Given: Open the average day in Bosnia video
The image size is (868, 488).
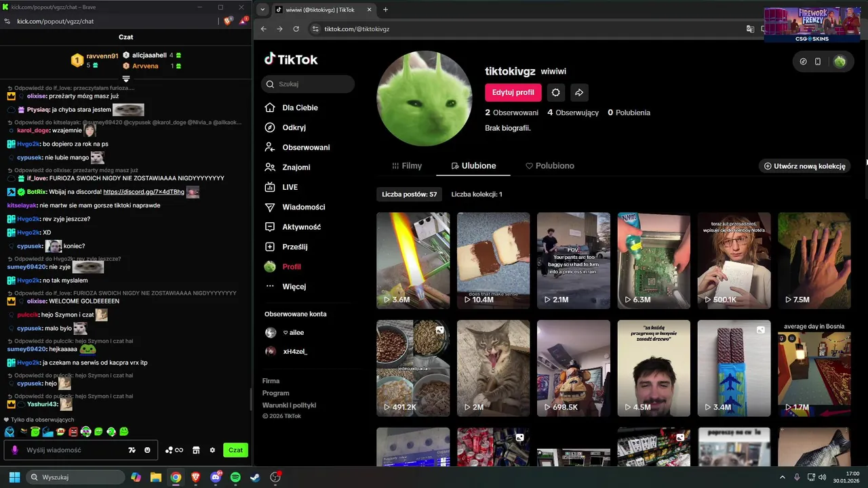Looking at the screenshot, I should click(814, 368).
